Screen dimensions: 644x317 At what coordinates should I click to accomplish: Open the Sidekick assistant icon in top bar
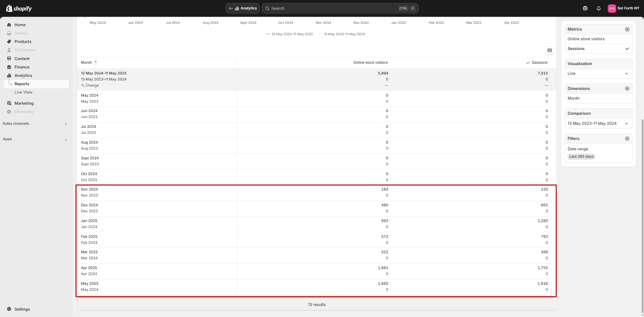tap(585, 8)
